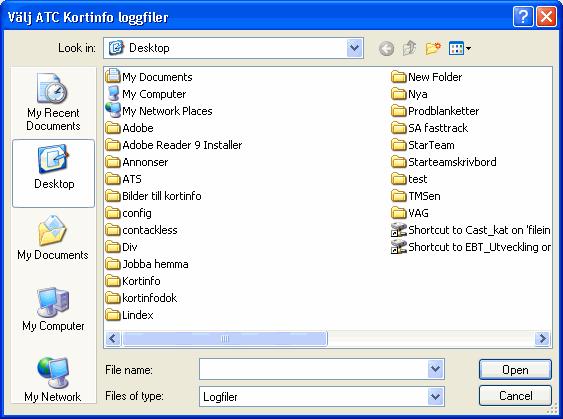Click the horizontal scrollbar right arrow
The image size is (563, 419).
pyautogui.click(x=542, y=339)
